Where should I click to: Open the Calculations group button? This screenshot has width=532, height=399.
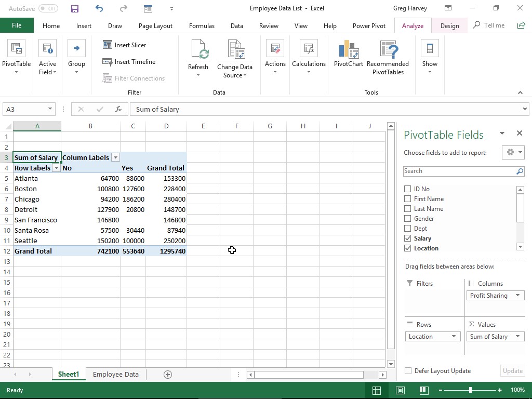tap(309, 57)
